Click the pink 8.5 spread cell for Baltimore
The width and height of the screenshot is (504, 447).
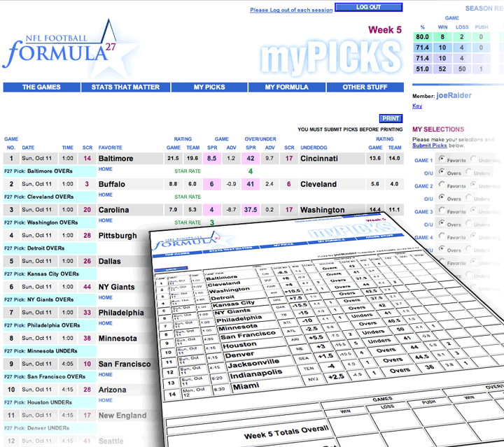(212, 158)
